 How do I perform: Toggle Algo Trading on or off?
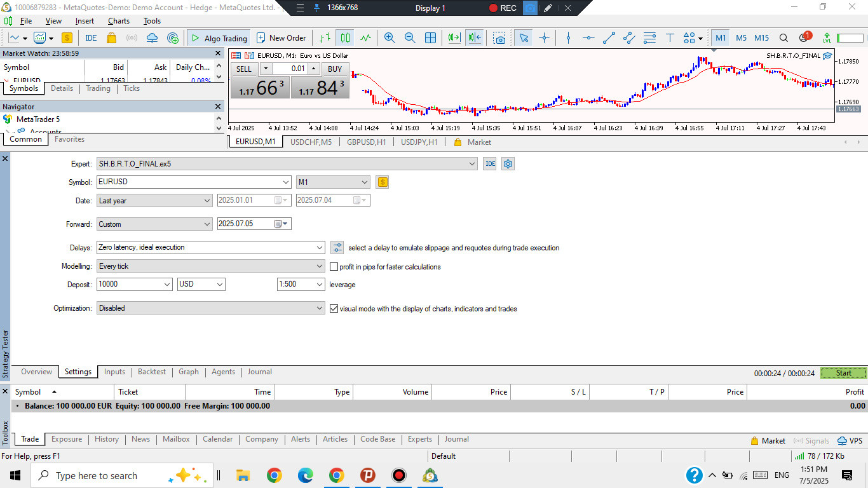[x=218, y=38]
